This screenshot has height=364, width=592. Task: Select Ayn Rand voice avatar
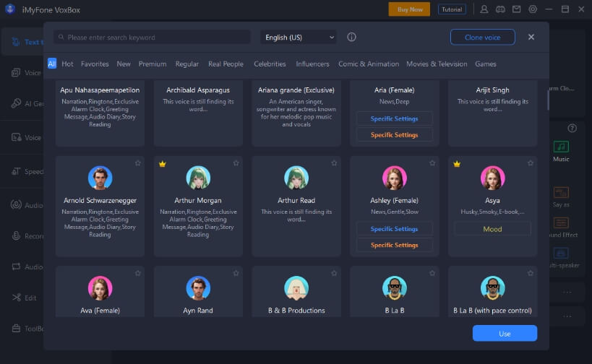[x=198, y=287]
